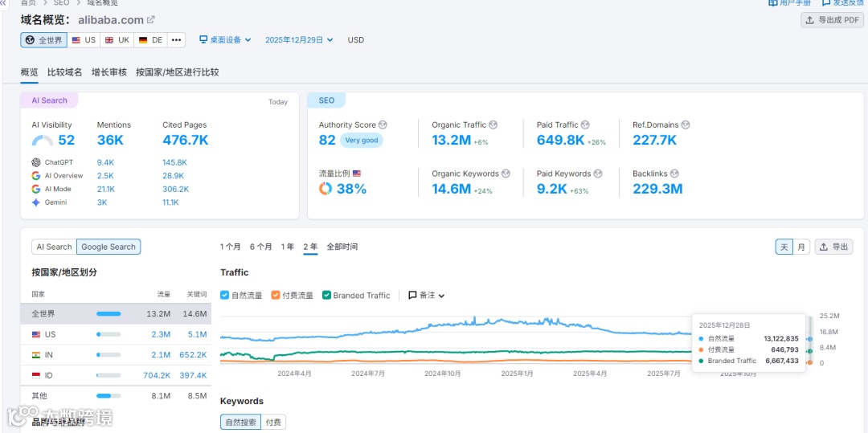This screenshot has width=868, height=433.
Task: Click the Google AI Mode icon
Action: pyautogui.click(x=36, y=189)
